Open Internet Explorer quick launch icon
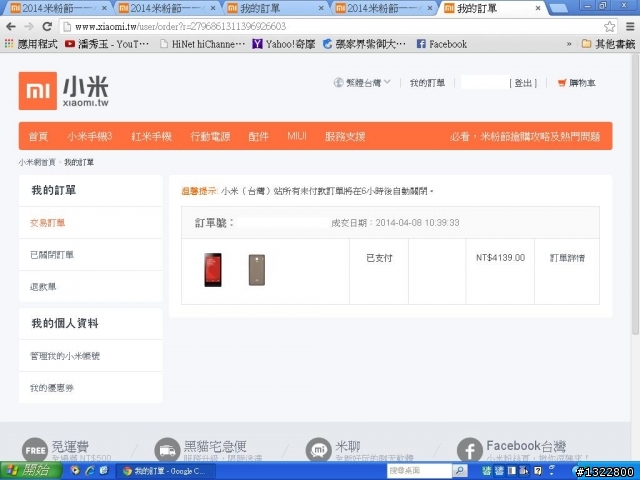Viewport: 640px width, 480px height. (89, 471)
